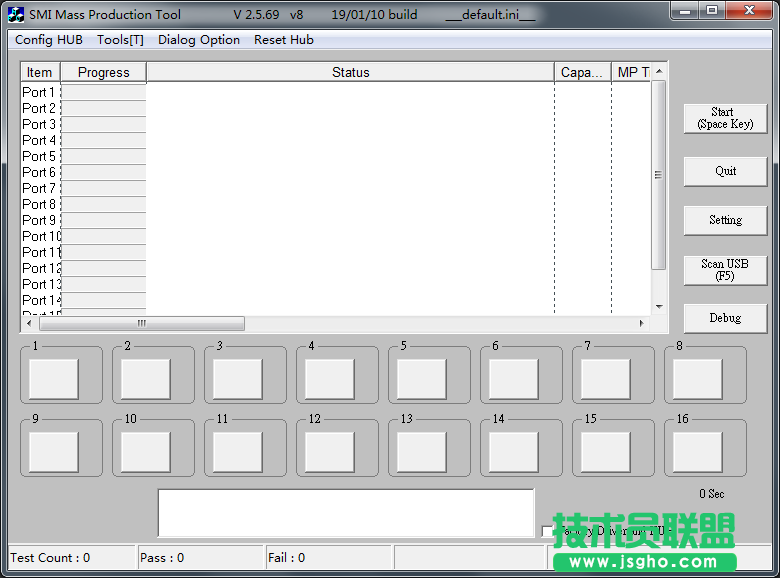This screenshot has width=780, height=578.
Task: Select port slot 4 box
Action: pos(330,379)
